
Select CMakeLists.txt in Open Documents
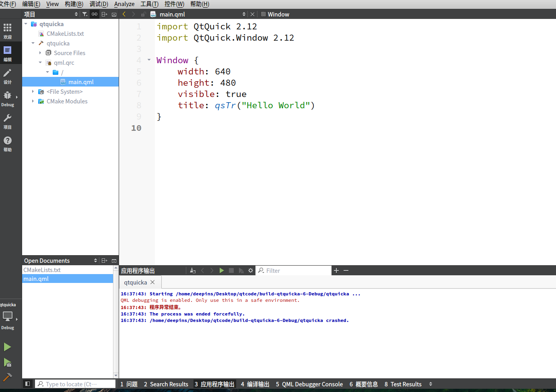pyautogui.click(x=42, y=270)
